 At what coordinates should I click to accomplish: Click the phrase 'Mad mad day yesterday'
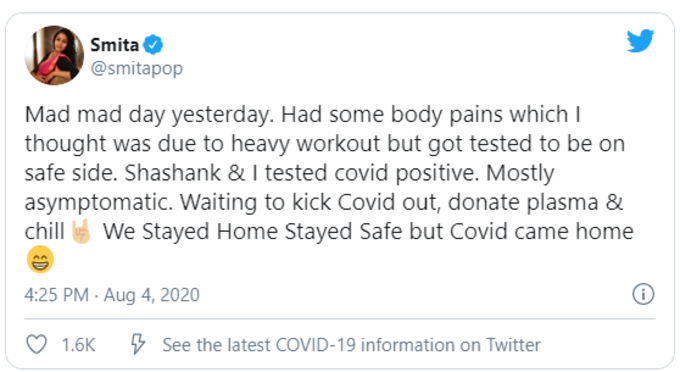click(x=148, y=115)
